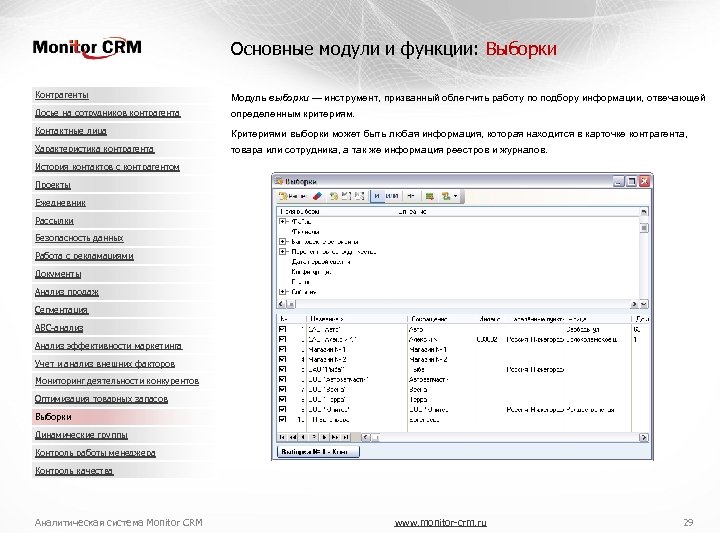Click the next page double-arrow in navigator

[x=336, y=438]
